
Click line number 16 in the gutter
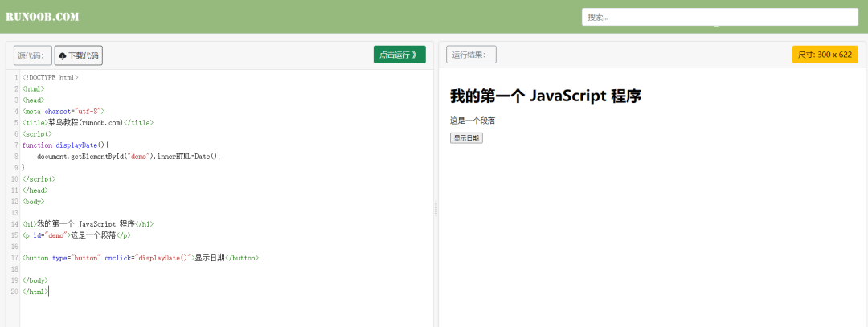pyautogui.click(x=14, y=247)
